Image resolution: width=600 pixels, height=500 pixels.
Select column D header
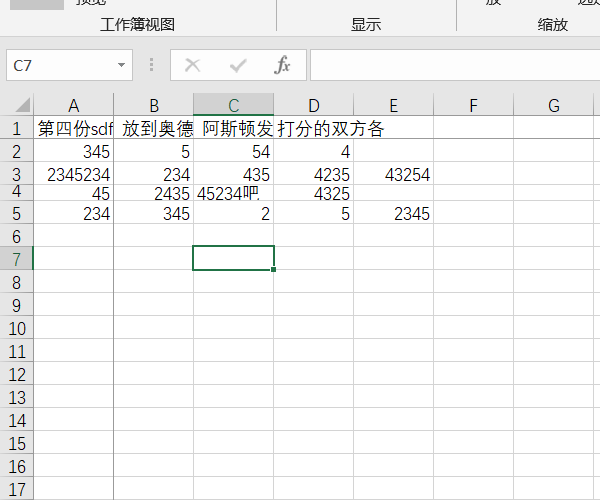coord(313,105)
